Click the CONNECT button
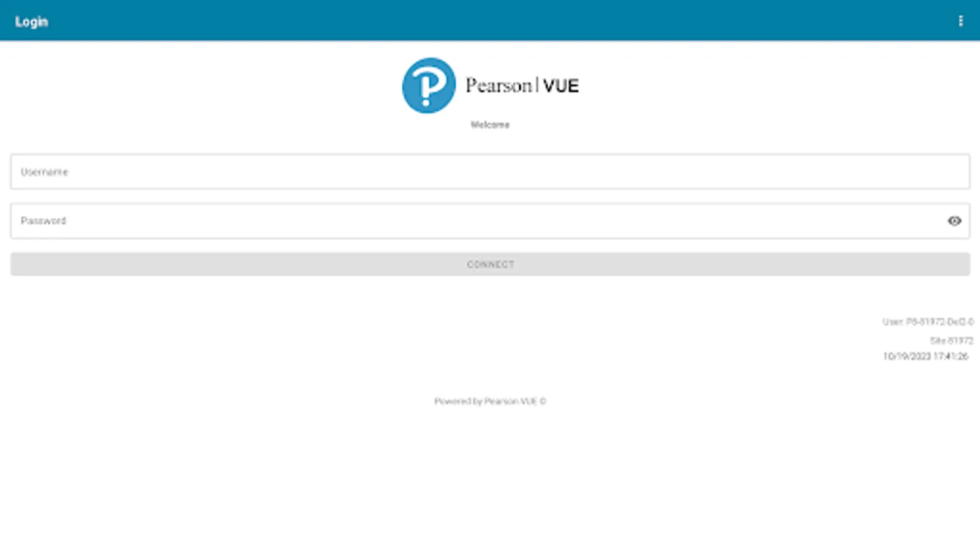Screen dimensions: 980x551 click(x=490, y=264)
